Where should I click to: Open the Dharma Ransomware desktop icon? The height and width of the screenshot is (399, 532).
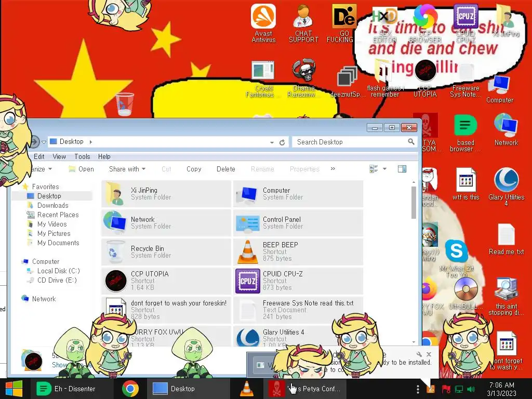point(303,78)
